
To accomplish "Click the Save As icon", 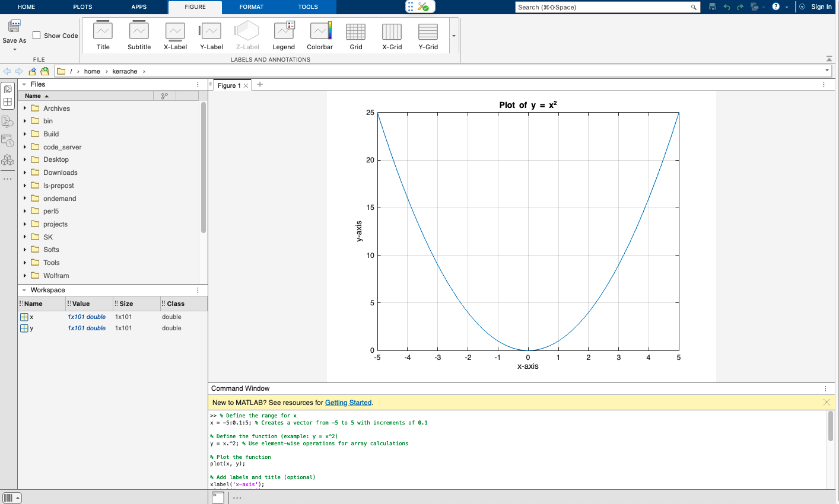I will click(x=14, y=27).
